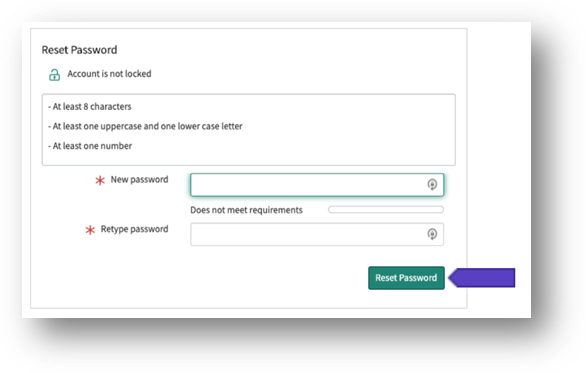Focus the New password input field
The width and height of the screenshot is (586, 373).
point(317,185)
